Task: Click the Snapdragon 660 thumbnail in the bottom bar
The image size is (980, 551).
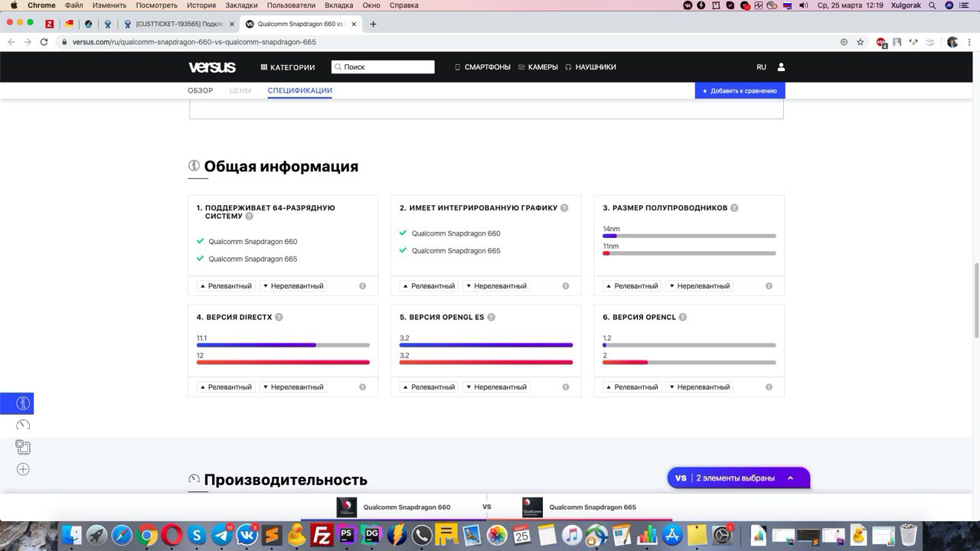Action: pyautogui.click(x=347, y=507)
